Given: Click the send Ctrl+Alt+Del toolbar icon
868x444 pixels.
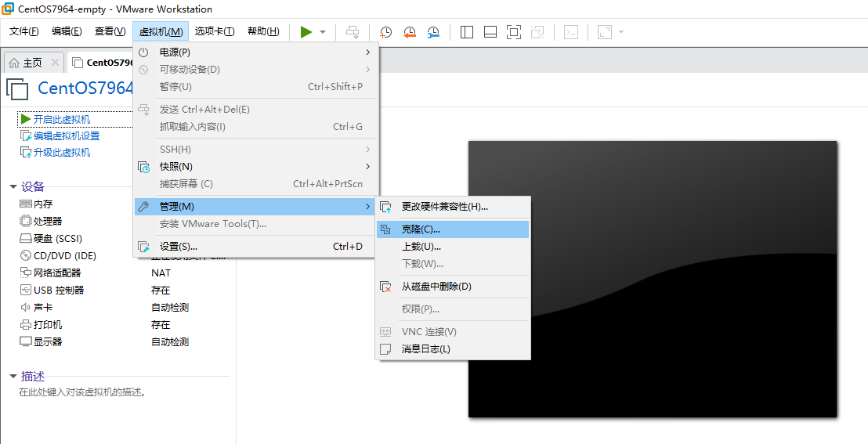Looking at the screenshot, I should tap(353, 32).
